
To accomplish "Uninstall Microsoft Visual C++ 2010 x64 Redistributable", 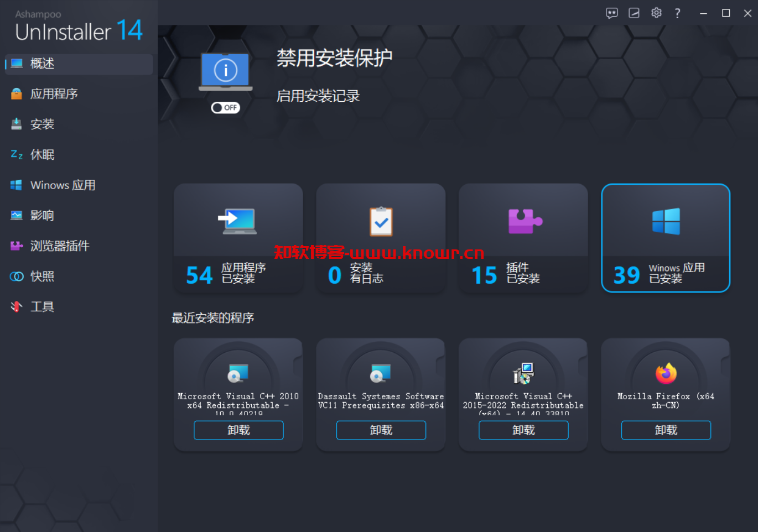I will pyautogui.click(x=238, y=430).
